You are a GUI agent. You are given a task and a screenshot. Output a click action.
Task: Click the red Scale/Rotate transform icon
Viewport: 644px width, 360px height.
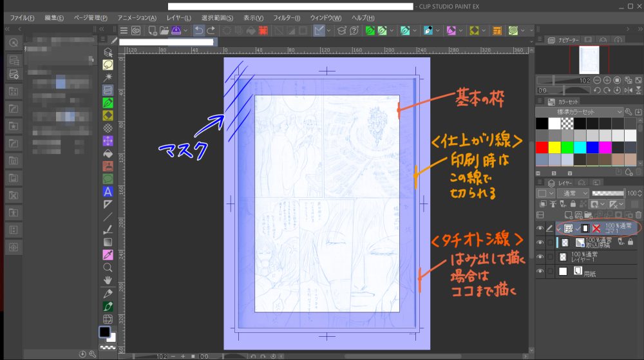tap(263, 30)
